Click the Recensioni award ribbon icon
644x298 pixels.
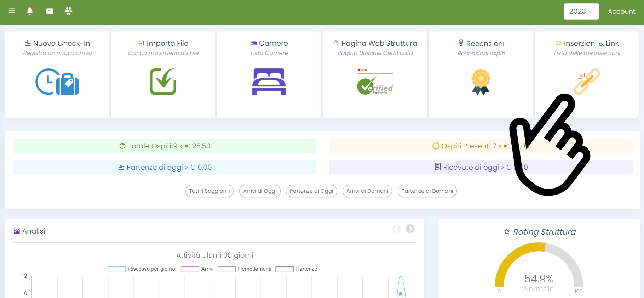pos(481,82)
